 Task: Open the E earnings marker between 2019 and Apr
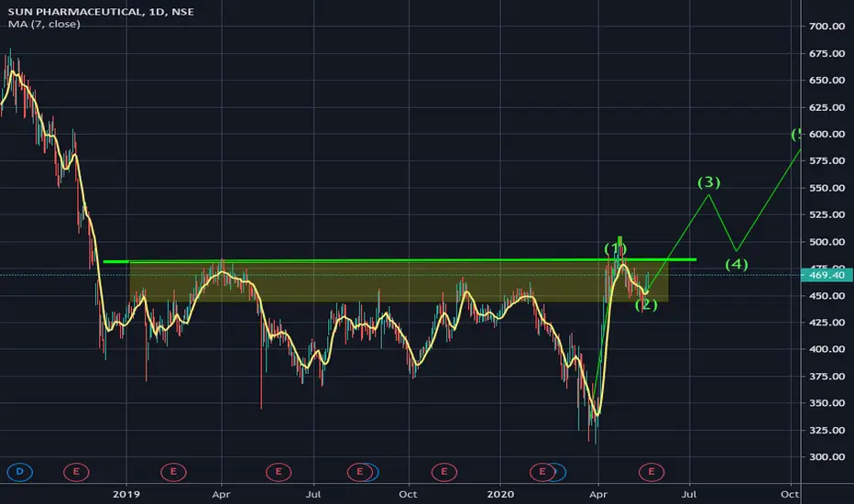coord(173,472)
